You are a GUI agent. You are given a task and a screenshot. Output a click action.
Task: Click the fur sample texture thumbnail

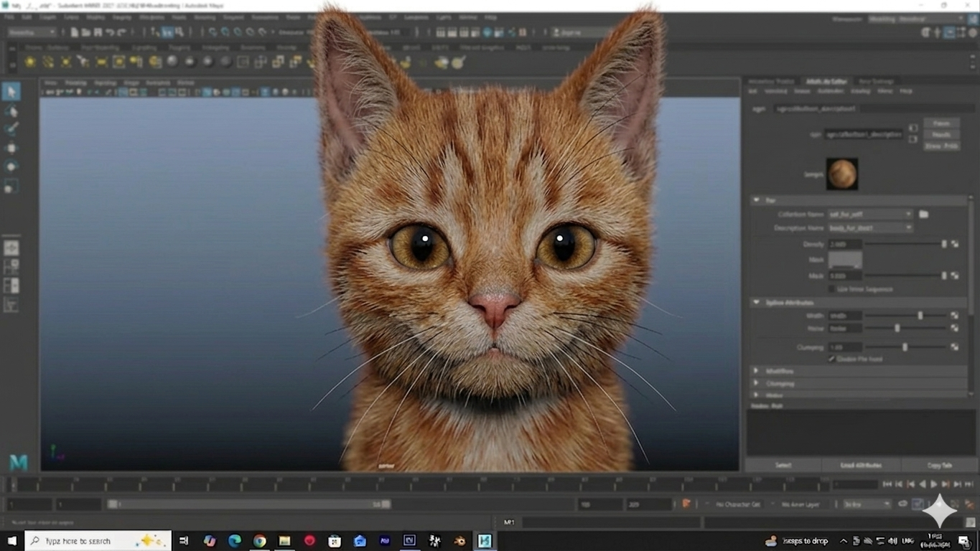pos(841,174)
